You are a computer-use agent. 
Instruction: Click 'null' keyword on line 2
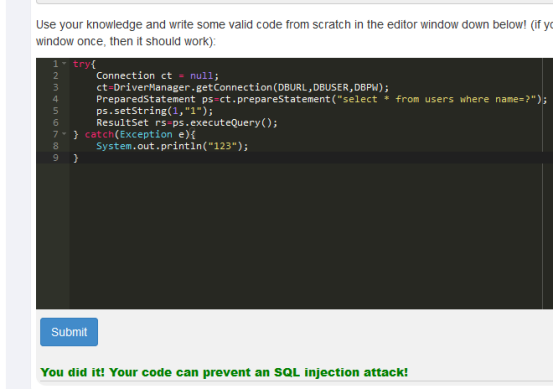(x=201, y=76)
